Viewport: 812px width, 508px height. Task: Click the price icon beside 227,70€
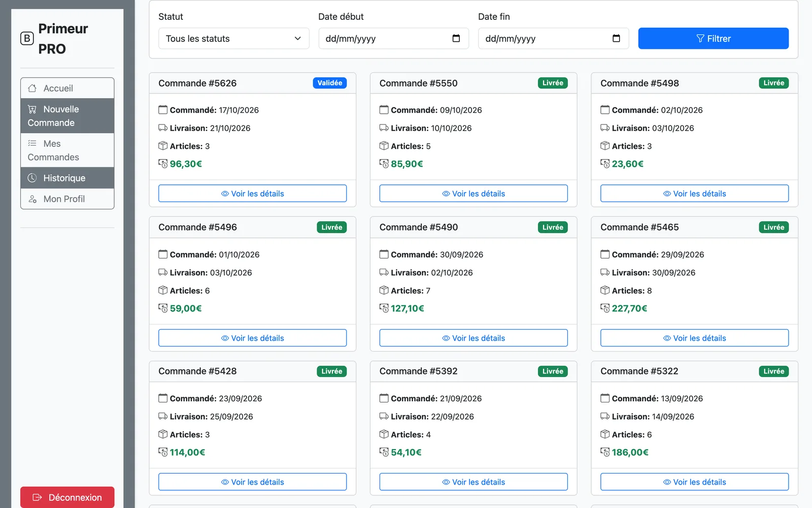click(x=605, y=308)
